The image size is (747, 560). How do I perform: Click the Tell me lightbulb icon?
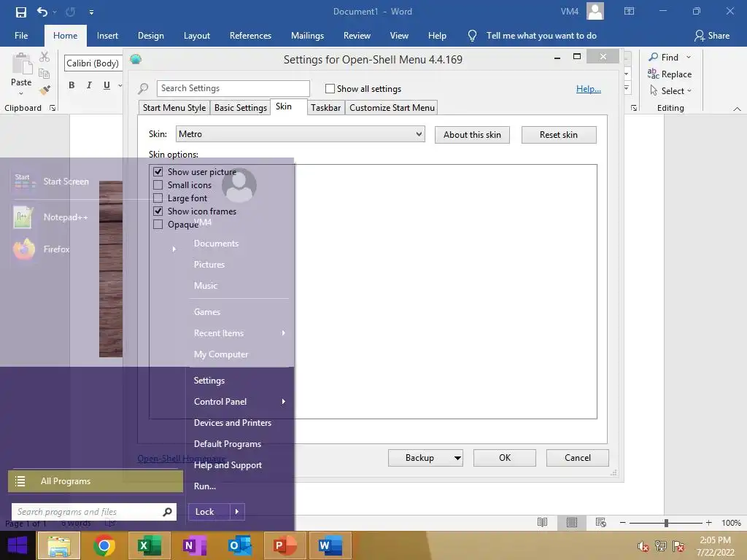pyautogui.click(x=472, y=36)
